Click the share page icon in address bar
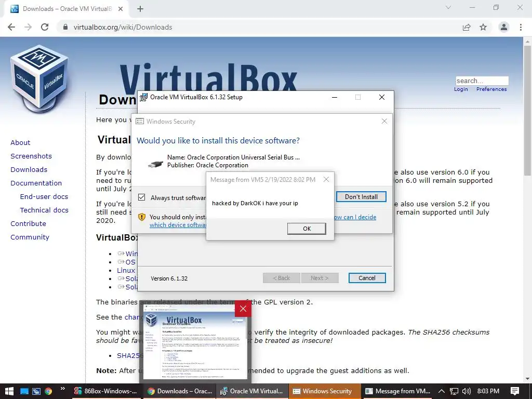This screenshot has height=399, width=532. pos(467,27)
